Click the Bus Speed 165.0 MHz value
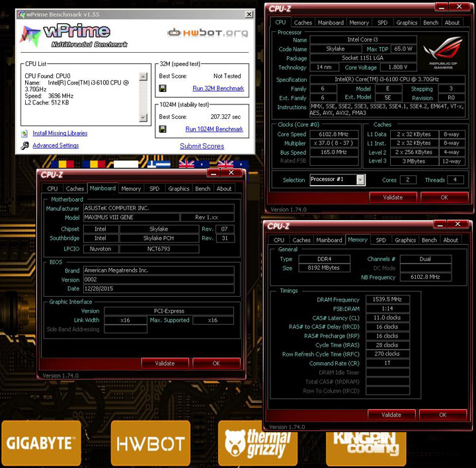This screenshot has height=468, width=476. pyautogui.click(x=334, y=152)
